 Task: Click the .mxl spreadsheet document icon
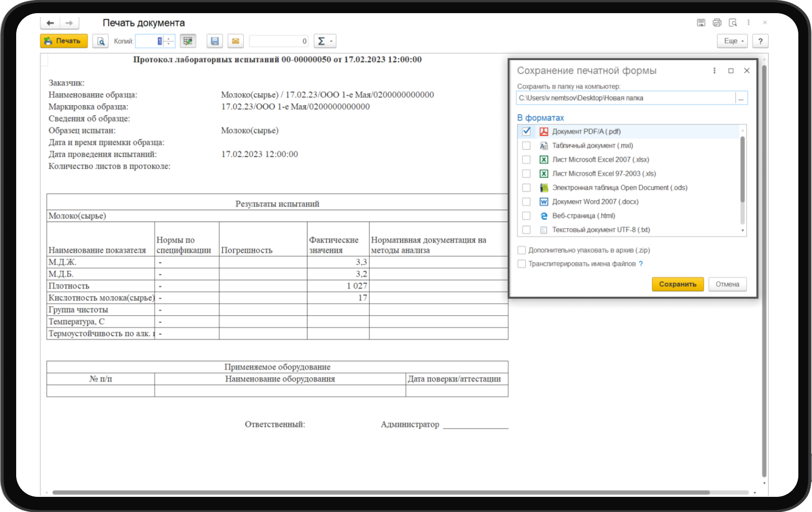click(544, 146)
